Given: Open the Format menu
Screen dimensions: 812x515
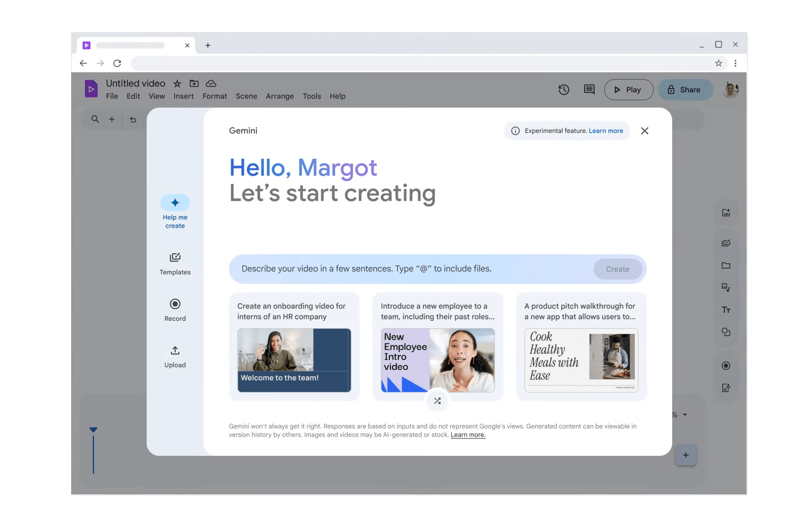Looking at the screenshot, I should click(x=215, y=96).
